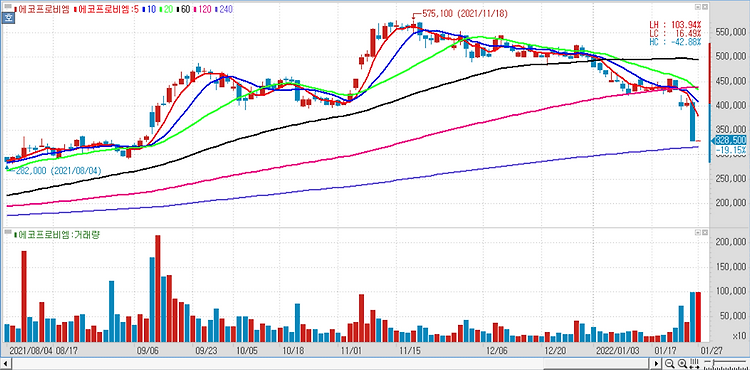The width and height of the screenshot is (750, 370).
Task: Click the blue '호' button
Action: coord(8,18)
